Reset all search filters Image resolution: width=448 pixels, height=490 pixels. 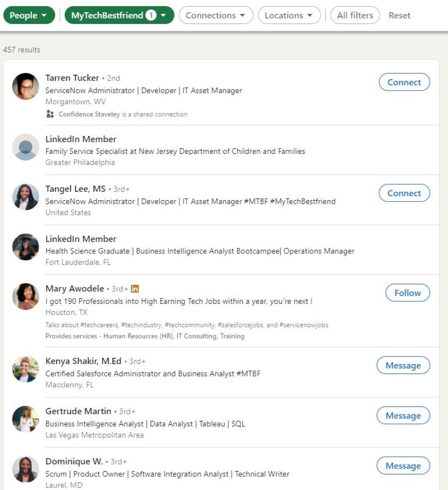400,15
